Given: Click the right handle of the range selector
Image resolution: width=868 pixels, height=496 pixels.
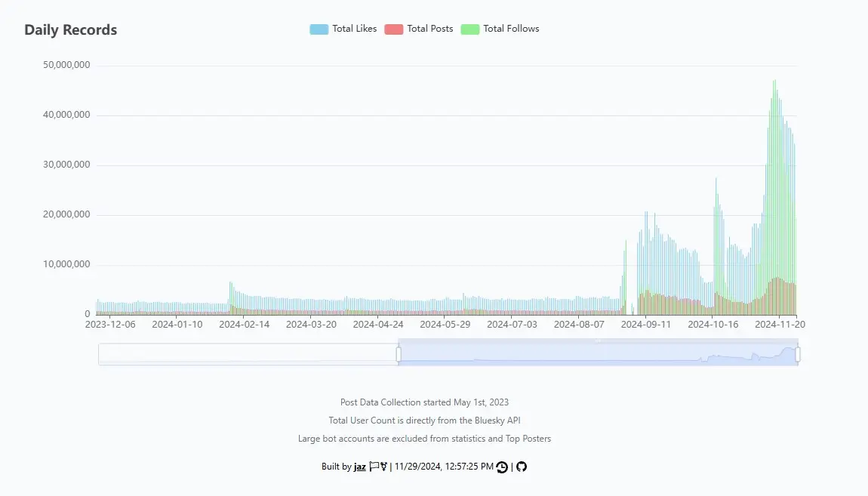Looking at the screenshot, I should click(796, 353).
